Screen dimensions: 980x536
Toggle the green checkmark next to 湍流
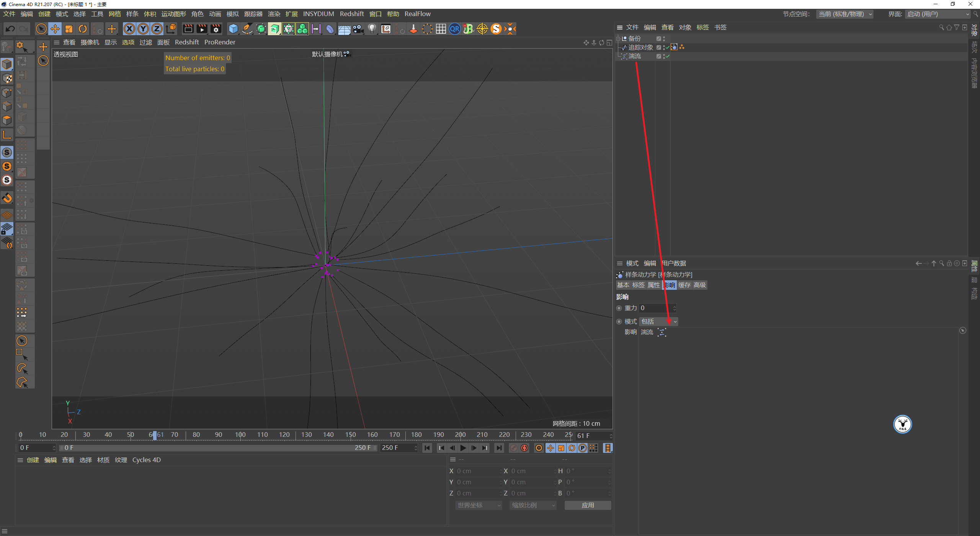pyautogui.click(x=668, y=56)
